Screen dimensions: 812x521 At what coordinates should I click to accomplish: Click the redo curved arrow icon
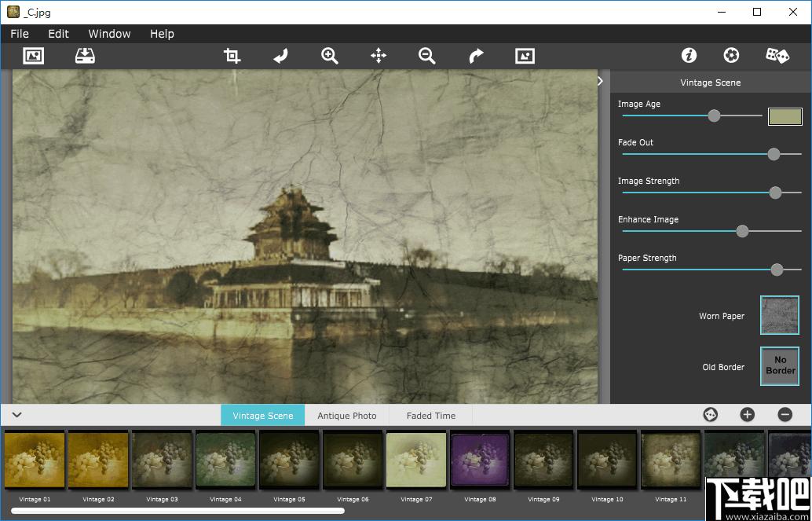click(x=476, y=56)
